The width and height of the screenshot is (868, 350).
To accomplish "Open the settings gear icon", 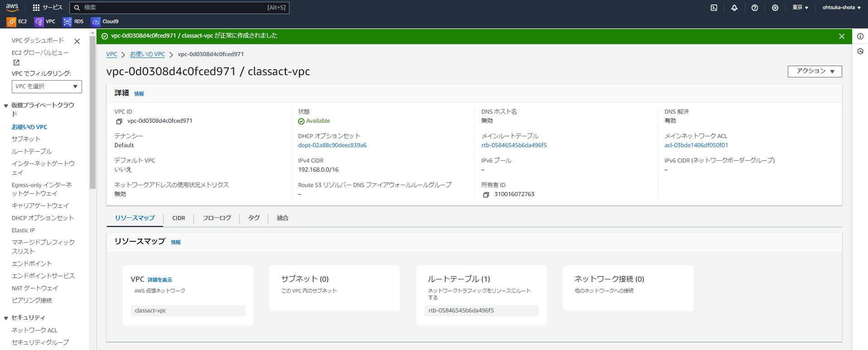I will click(x=775, y=8).
